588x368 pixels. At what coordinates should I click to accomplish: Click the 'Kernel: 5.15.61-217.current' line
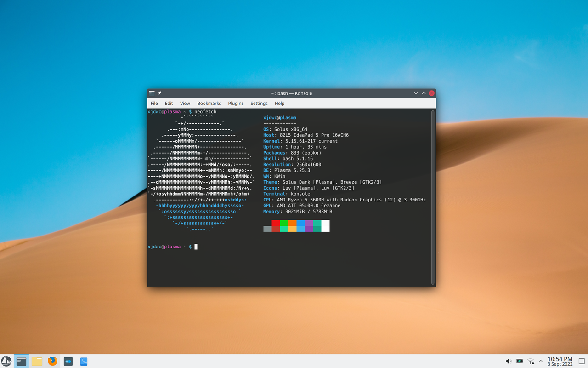click(x=300, y=141)
